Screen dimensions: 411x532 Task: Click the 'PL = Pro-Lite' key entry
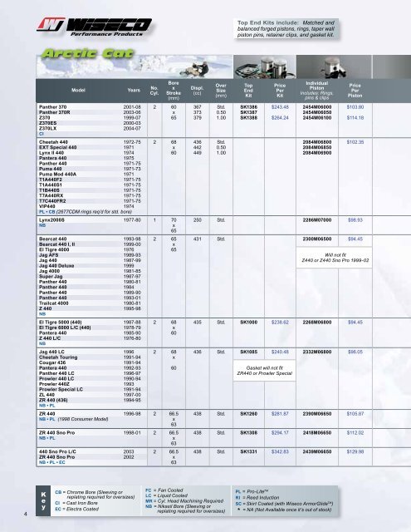point(252,491)
